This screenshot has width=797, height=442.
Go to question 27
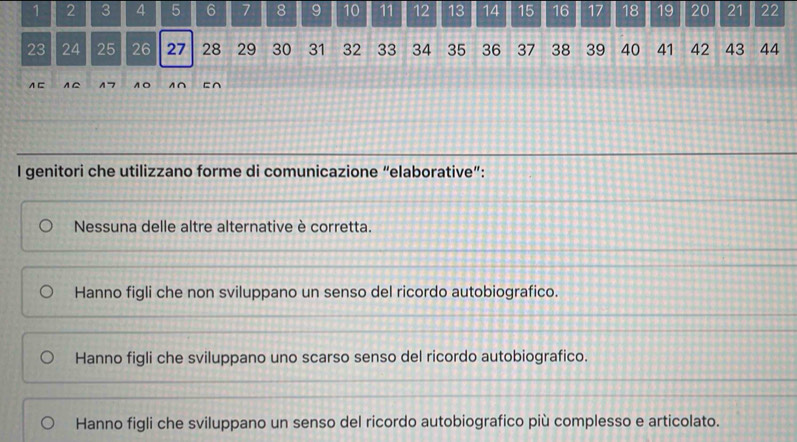pyautogui.click(x=176, y=49)
